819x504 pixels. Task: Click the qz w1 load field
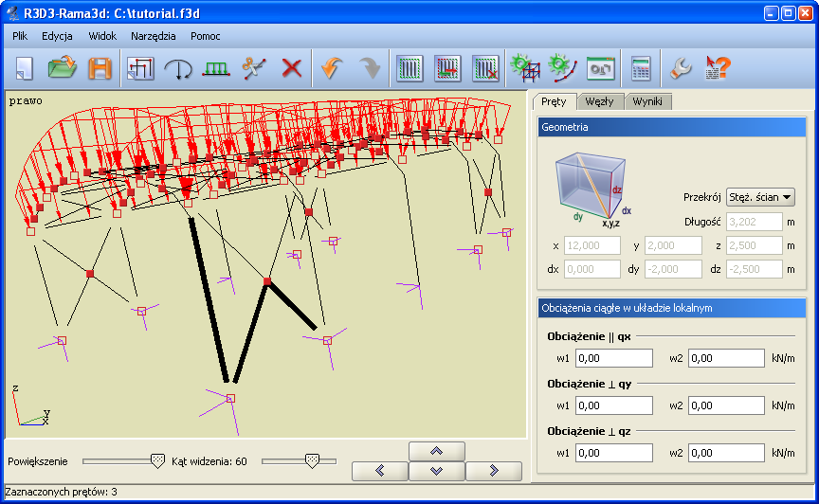pyautogui.click(x=614, y=453)
